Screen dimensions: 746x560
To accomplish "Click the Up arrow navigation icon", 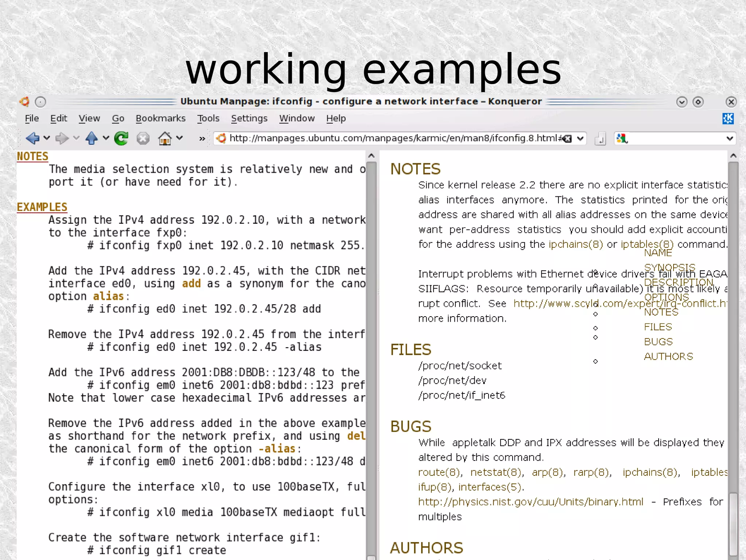I will point(91,138).
